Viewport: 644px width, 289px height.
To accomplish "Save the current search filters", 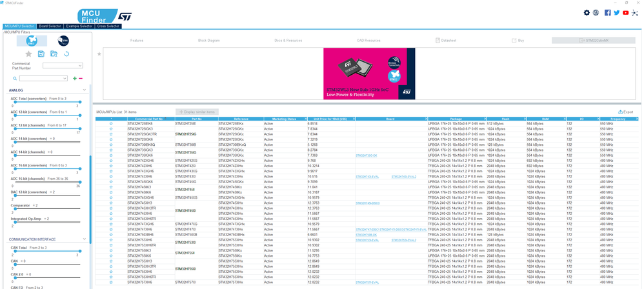I will pos(41,54).
